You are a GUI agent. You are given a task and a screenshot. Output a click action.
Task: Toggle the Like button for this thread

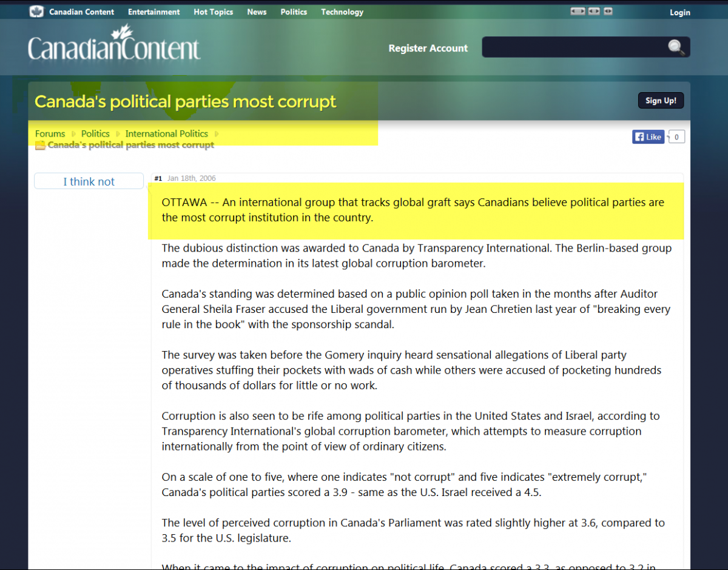click(x=648, y=136)
